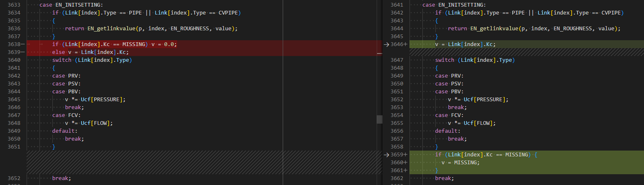Click revert arrow beside line 3659

[386, 155]
